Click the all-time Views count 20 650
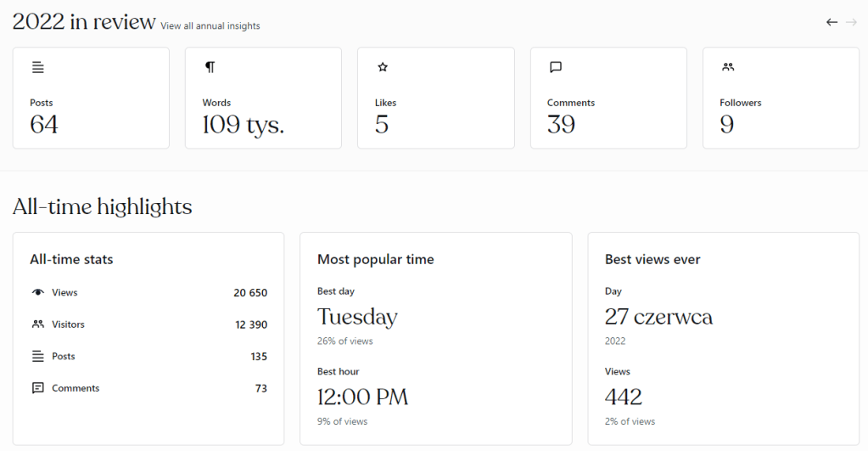Screen dimensions: 868x451 [x=250, y=293]
